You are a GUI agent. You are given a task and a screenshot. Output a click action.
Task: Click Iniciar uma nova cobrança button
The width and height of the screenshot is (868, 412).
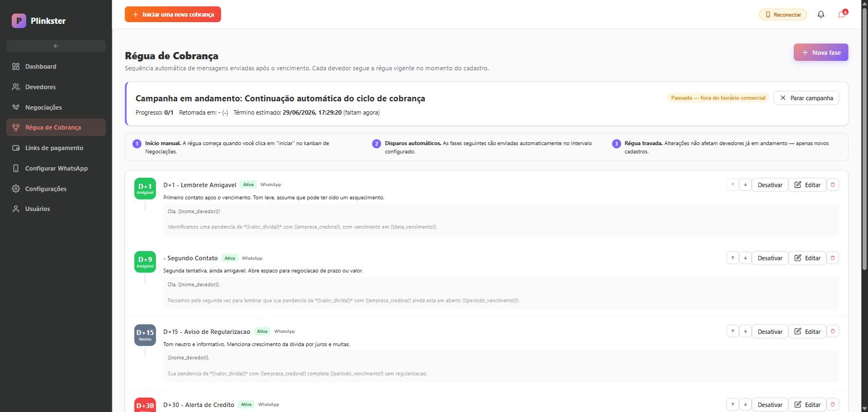(x=173, y=14)
